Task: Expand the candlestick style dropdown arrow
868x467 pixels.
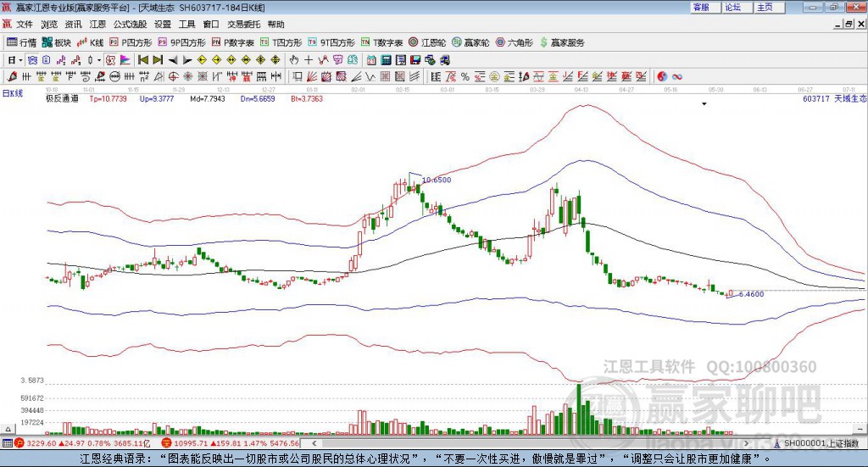Action: [99, 60]
